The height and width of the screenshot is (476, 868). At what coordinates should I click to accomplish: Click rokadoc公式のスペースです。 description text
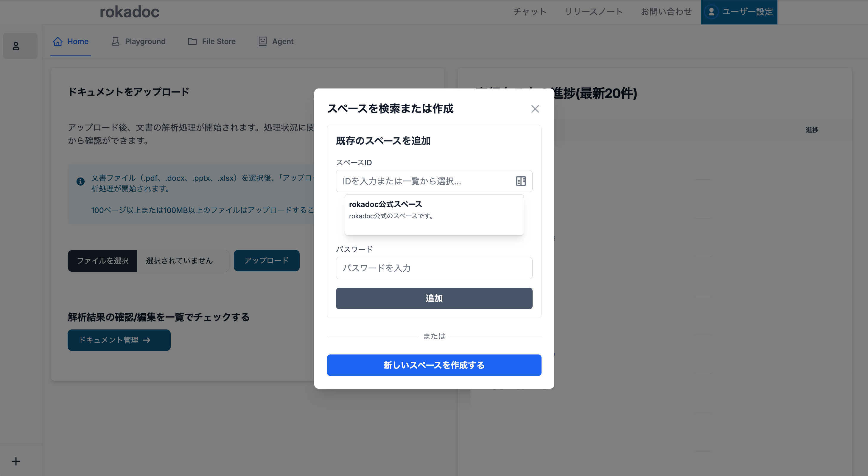[x=392, y=216]
